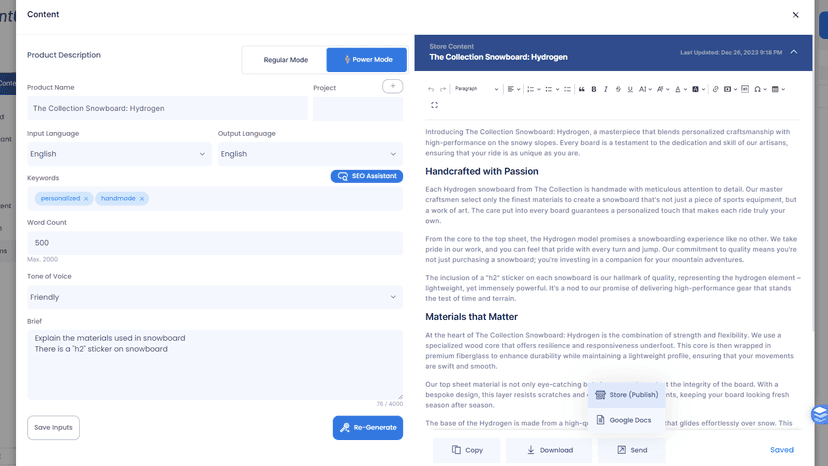The width and height of the screenshot is (828, 466).
Task: Toggle italic formatting
Action: pyautogui.click(x=606, y=89)
